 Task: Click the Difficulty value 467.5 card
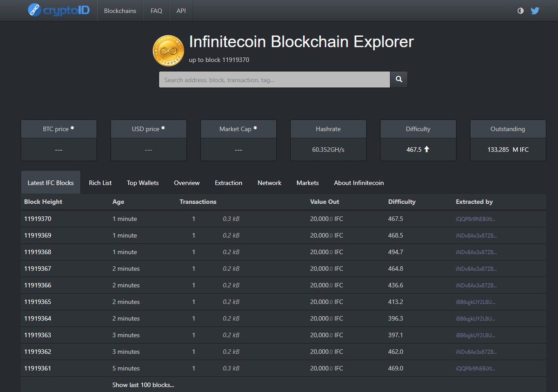pos(418,150)
